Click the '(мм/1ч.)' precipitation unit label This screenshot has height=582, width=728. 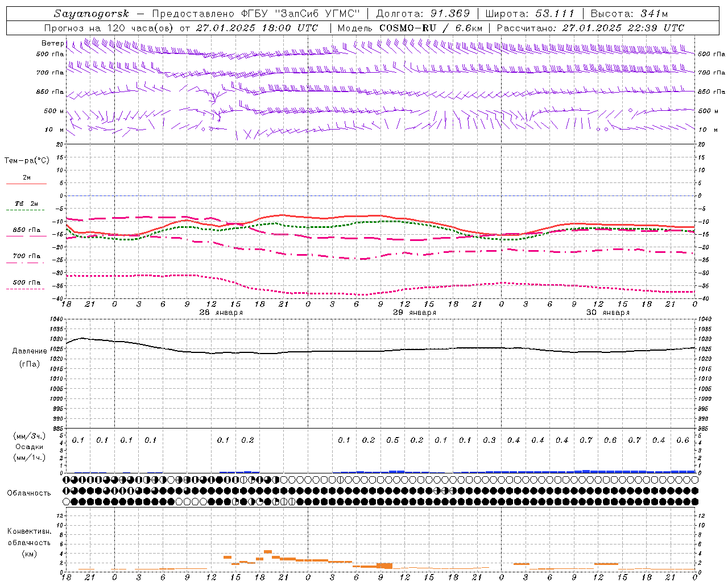click(30, 458)
